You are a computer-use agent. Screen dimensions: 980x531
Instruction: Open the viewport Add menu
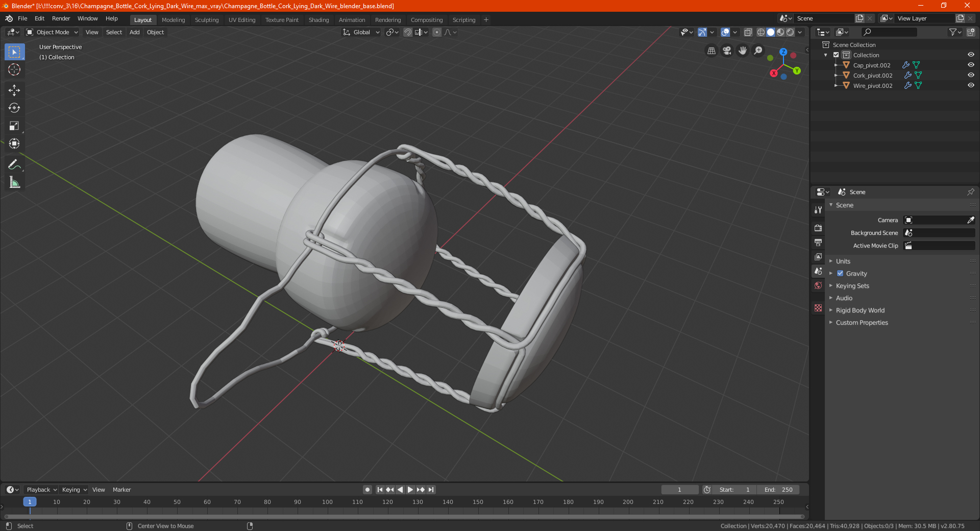click(134, 32)
